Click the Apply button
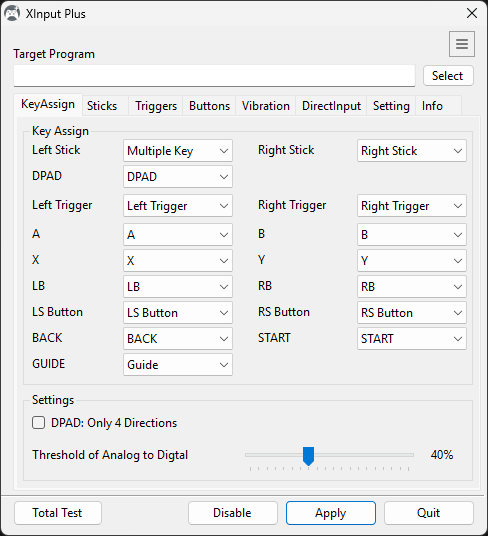 (330, 513)
